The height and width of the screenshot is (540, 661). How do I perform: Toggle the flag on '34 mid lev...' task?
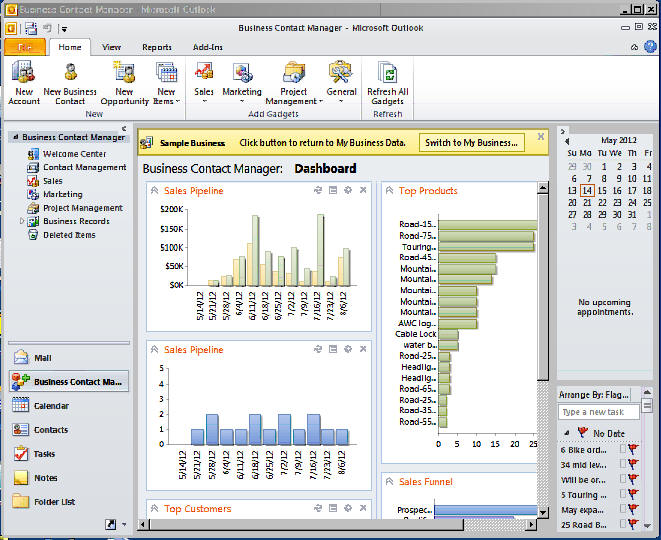pos(633,464)
